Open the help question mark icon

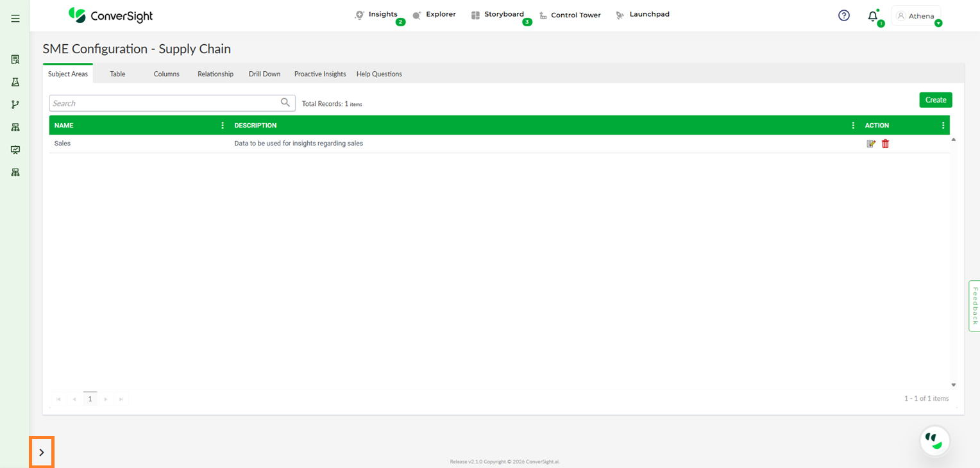pyautogui.click(x=844, y=15)
